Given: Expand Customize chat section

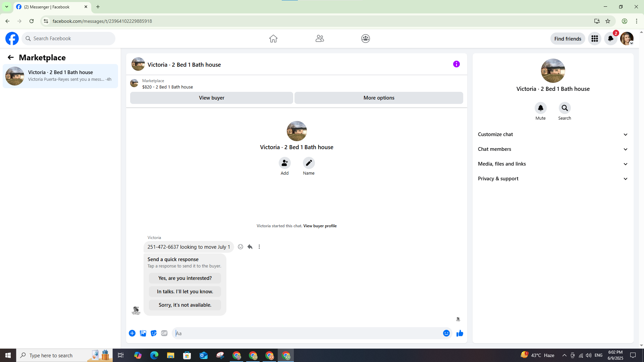Looking at the screenshot, I should coord(553,134).
